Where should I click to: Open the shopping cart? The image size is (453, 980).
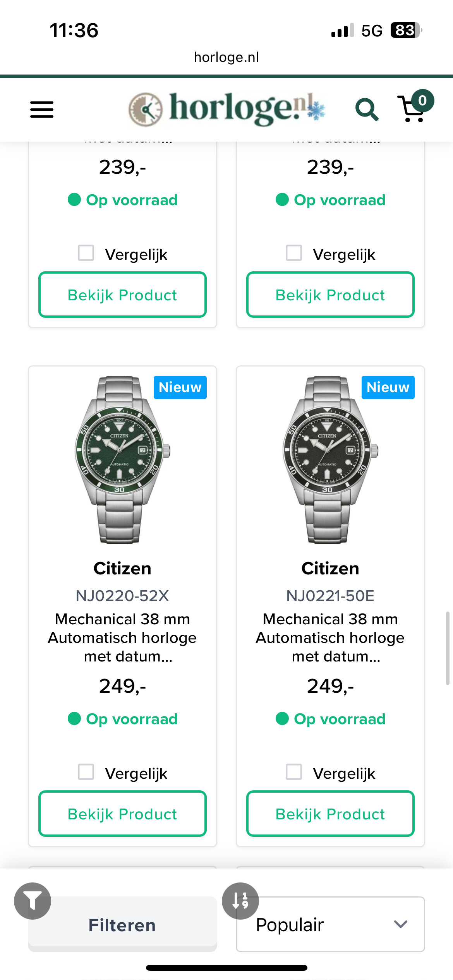[414, 108]
